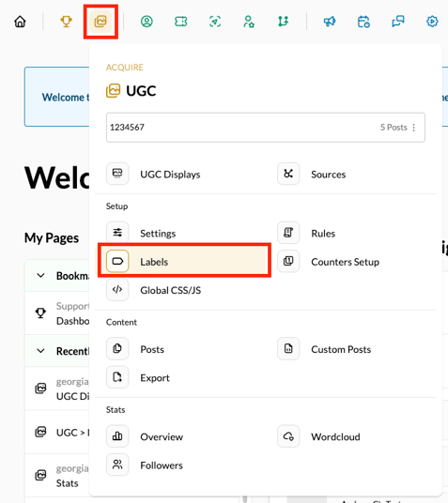Select the 1234567 UGC selector field
Viewport: 448px width, 503px height.
266,128
